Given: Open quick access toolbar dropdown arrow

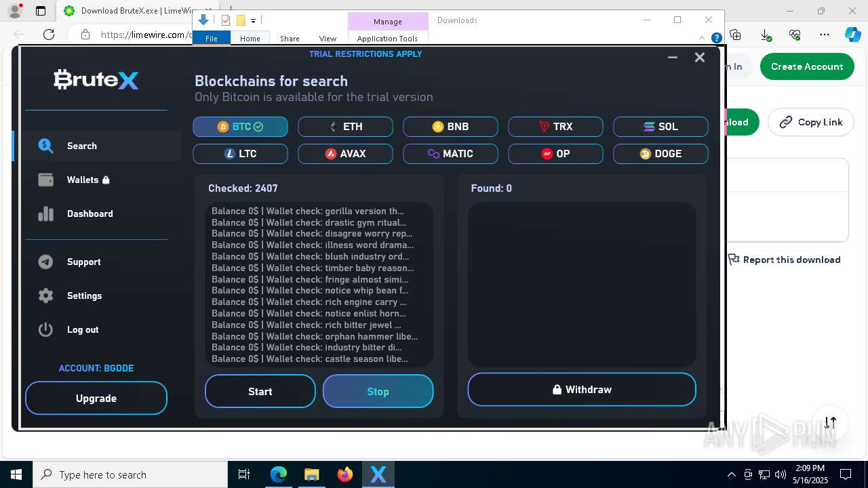Looking at the screenshot, I should [253, 21].
